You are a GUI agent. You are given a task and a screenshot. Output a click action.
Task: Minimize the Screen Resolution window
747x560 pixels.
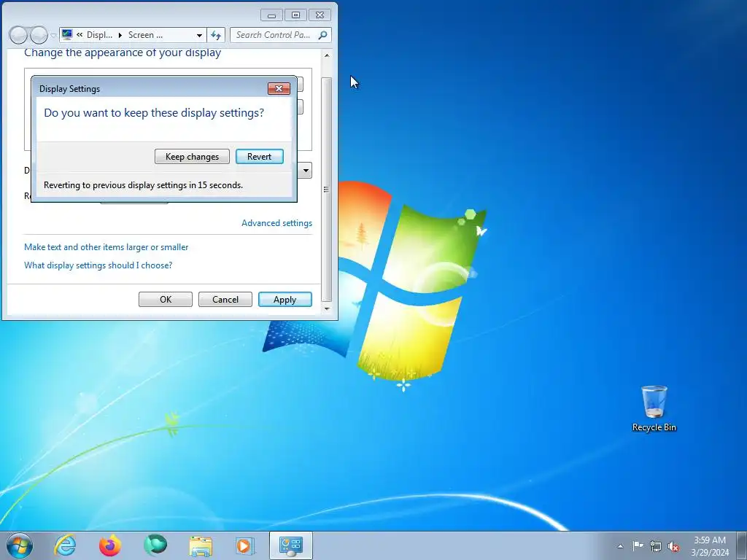point(271,15)
